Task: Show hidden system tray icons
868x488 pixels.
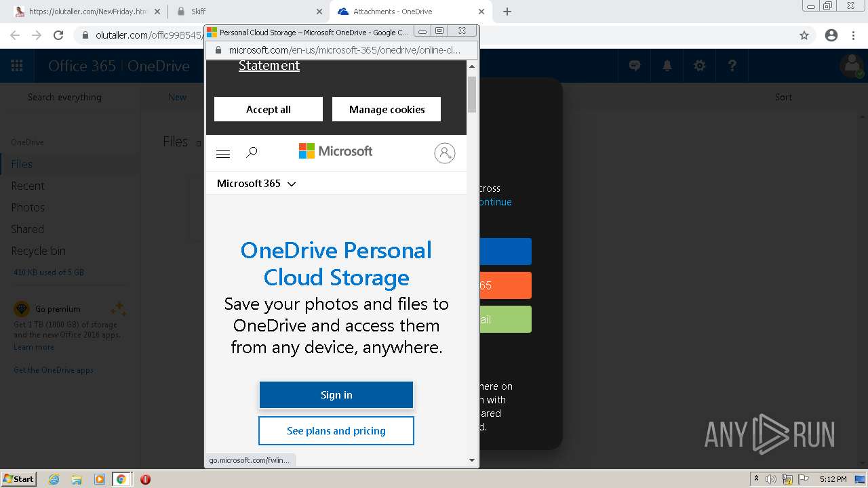Action: 756,479
